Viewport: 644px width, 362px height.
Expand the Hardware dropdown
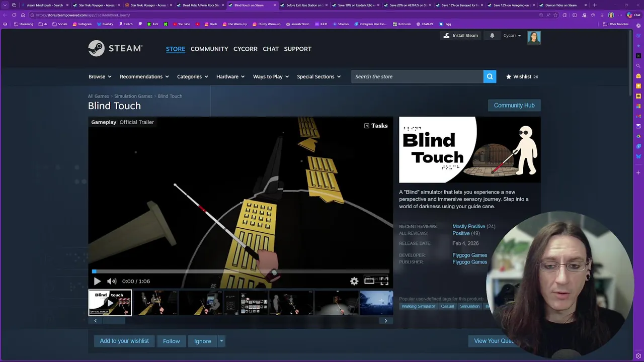point(230,76)
